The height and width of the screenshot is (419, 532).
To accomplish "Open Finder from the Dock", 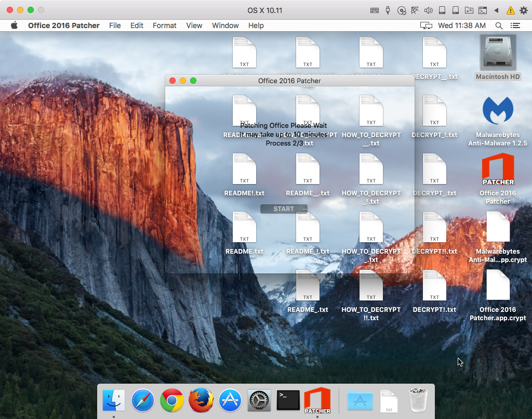I will (114, 400).
